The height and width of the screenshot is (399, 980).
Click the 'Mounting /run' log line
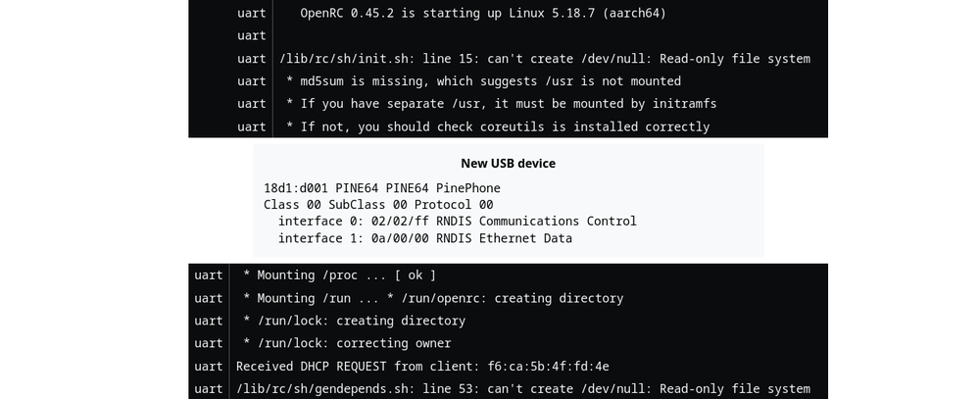click(433, 298)
